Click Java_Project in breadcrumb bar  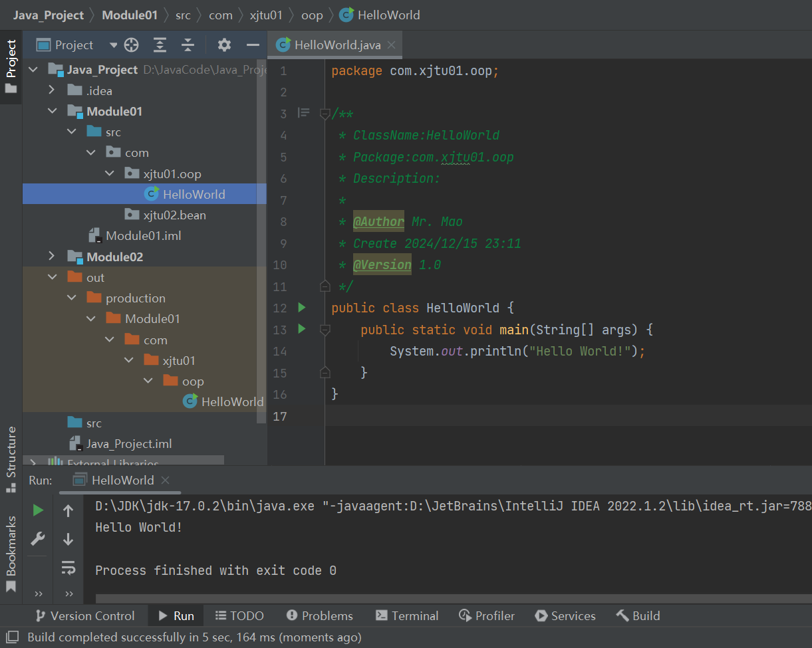click(x=49, y=15)
